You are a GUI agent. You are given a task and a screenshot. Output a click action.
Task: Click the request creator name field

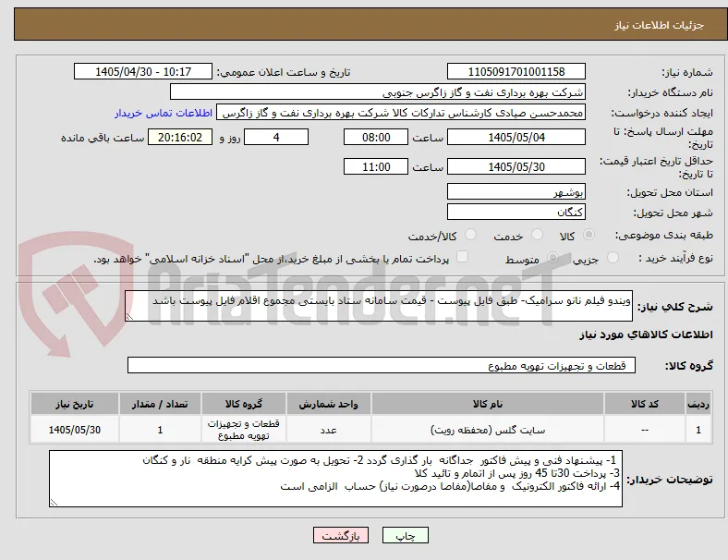[401, 113]
